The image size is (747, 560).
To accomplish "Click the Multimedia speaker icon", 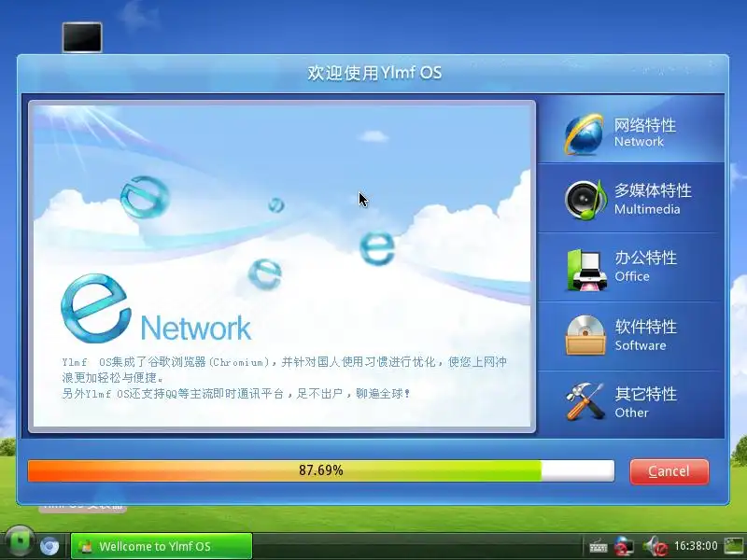I will pyautogui.click(x=585, y=200).
